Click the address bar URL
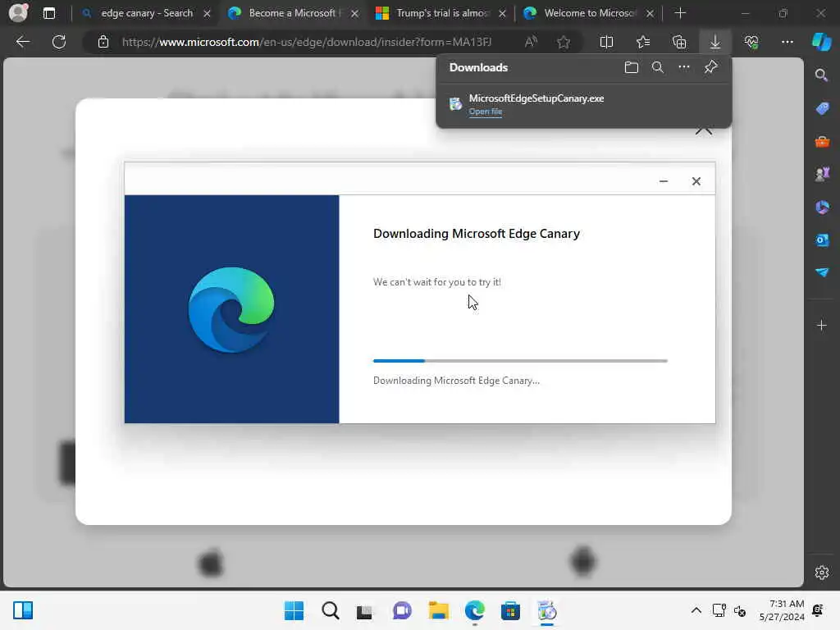 click(307, 42)
